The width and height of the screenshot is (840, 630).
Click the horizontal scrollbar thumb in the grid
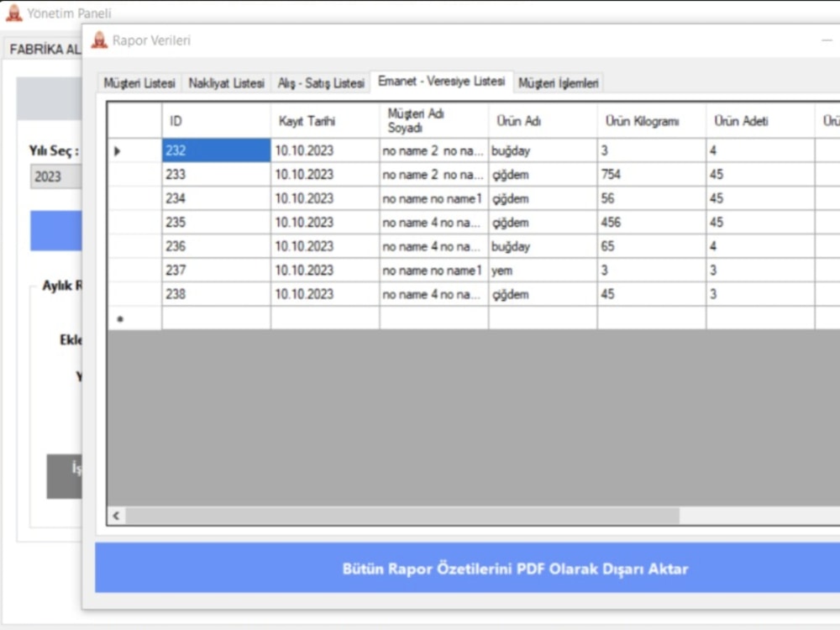403,516
